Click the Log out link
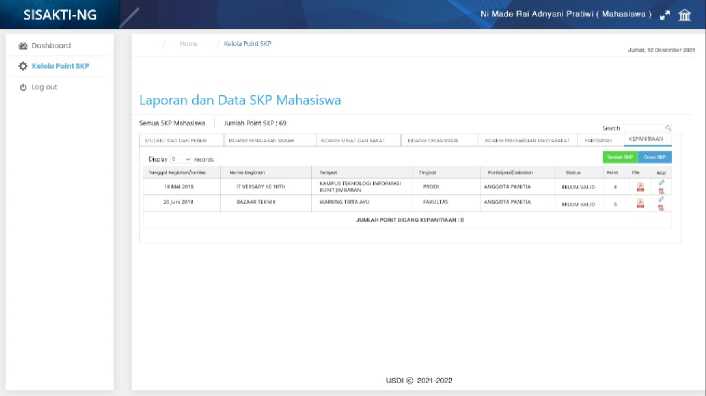This screenshot has height=396, width=706. (x=44, y=87)
